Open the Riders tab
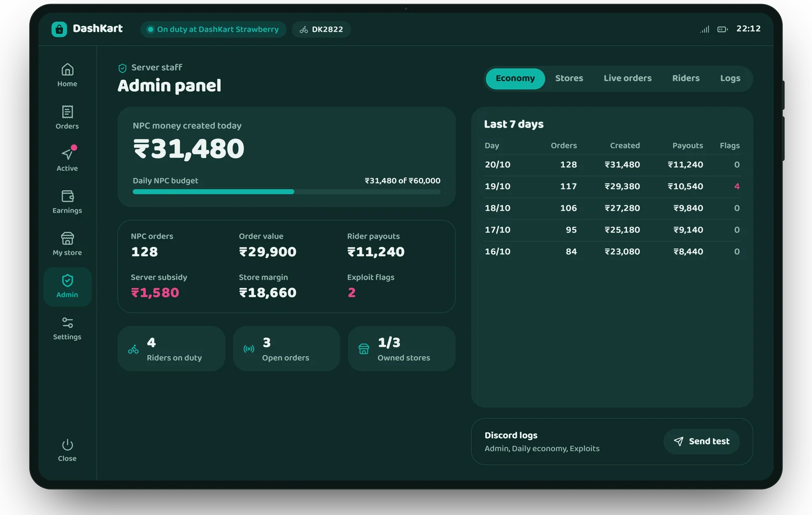This screenshot has height=515, width=812. click(x=686, y=79)
